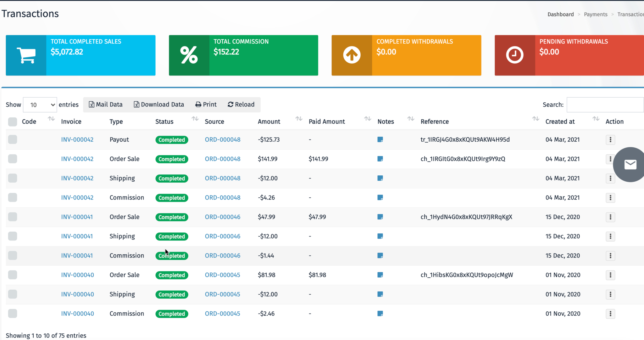Click the percent commission icon

189,54
